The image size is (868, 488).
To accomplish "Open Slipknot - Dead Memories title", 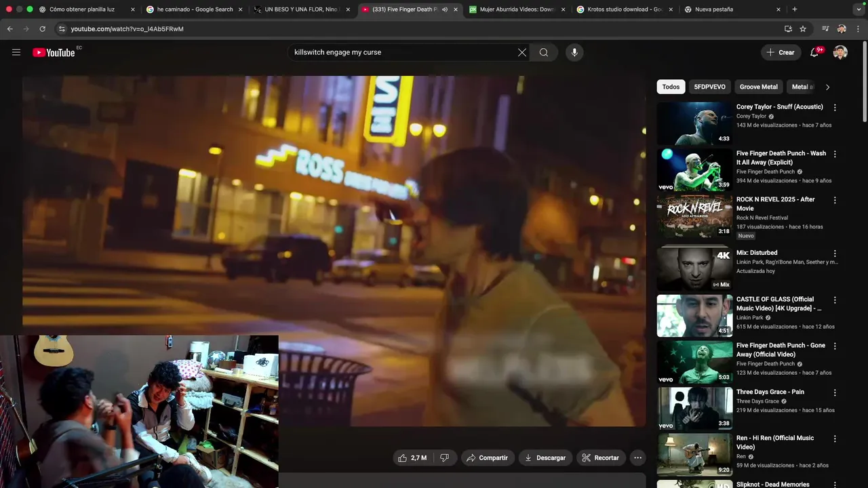I will pyautogui.click(x=773, y=485).
